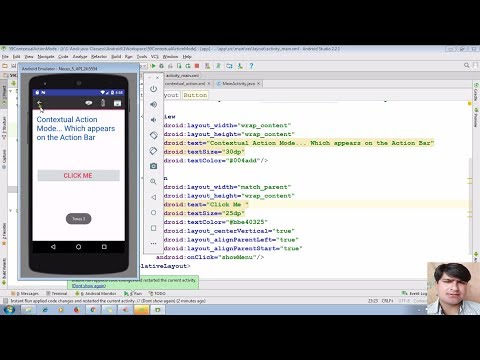Open the File menu
The image size is (480, 360).
tap(5, 57)
